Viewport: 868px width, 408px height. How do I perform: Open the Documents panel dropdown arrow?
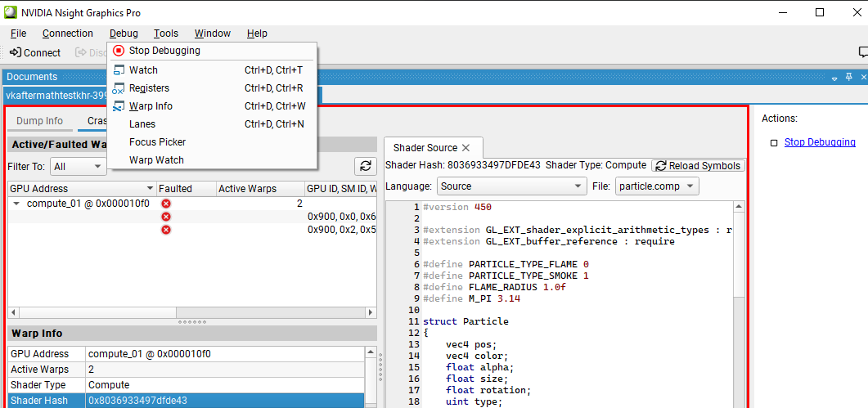[x=834, y=78]
